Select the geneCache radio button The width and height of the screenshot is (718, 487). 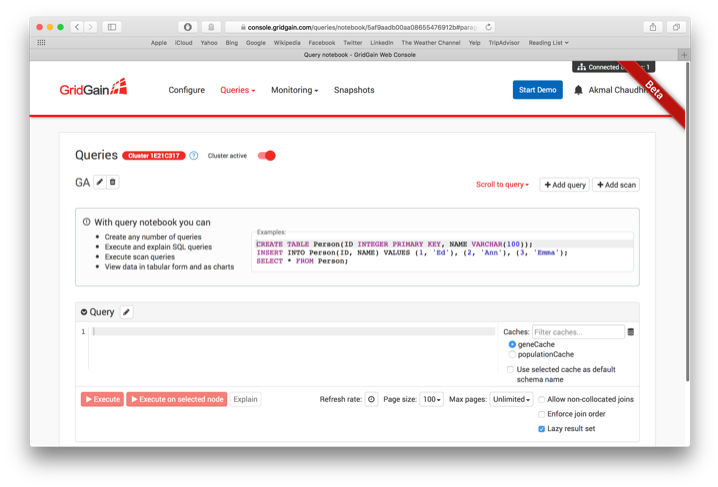click(x=512, y=344)
